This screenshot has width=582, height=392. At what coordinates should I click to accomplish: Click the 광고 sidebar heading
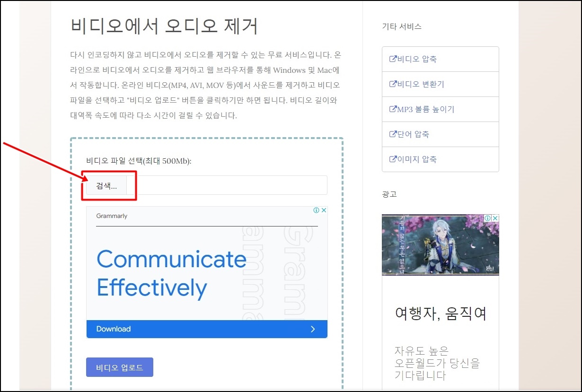tap(389, 194)
